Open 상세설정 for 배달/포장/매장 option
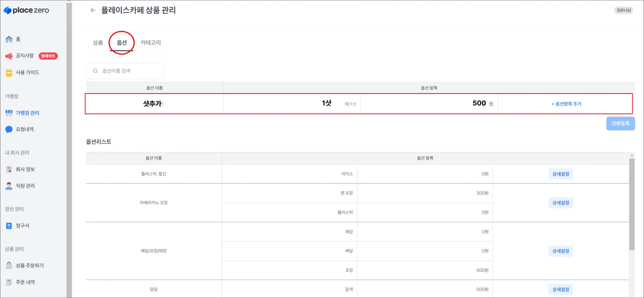Screen dimensions: 644x298 click(560, 251)
